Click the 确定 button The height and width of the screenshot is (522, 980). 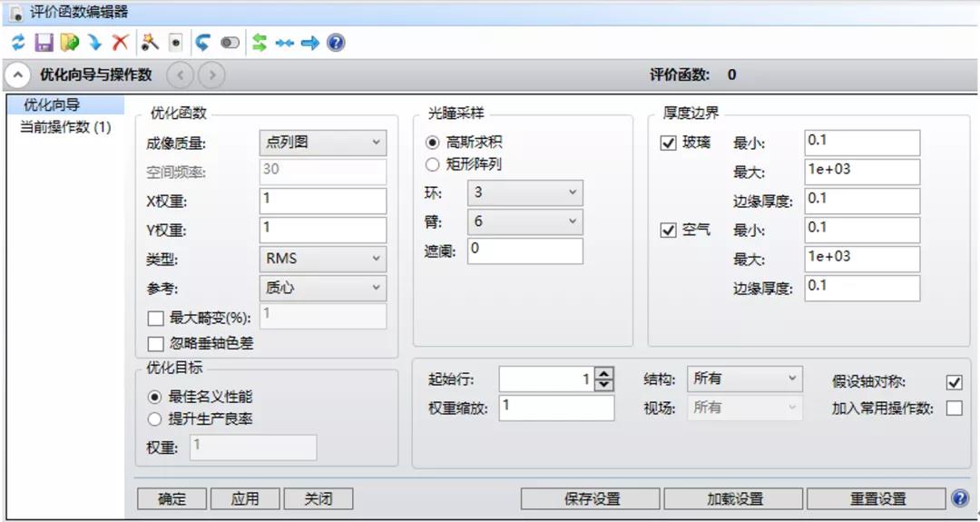[171, 499]
